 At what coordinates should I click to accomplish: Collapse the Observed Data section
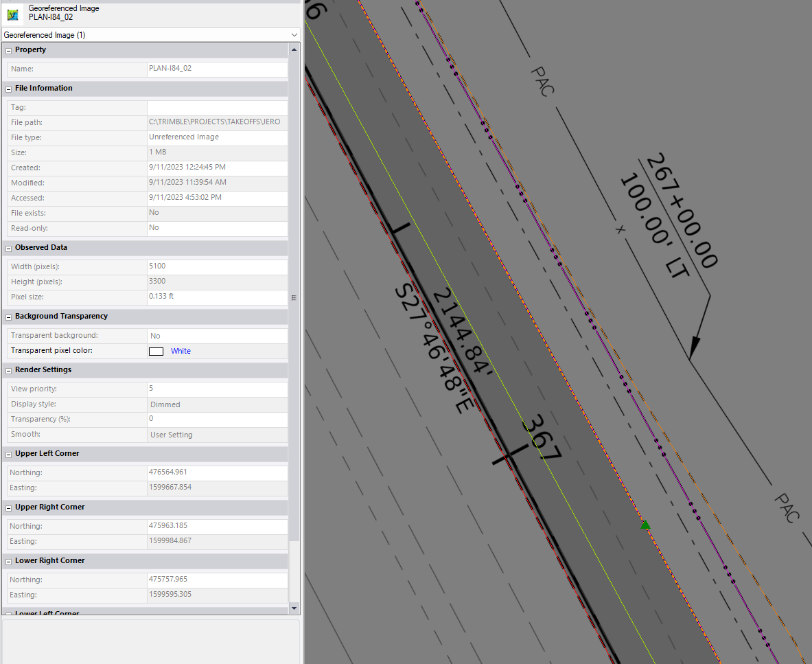[x=8, y=249]
